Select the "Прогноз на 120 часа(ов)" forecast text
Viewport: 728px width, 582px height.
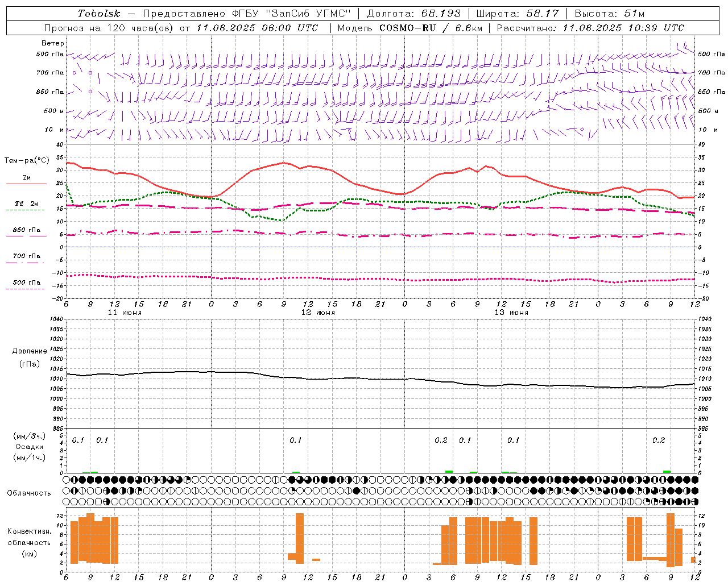(x=109, y=28)
